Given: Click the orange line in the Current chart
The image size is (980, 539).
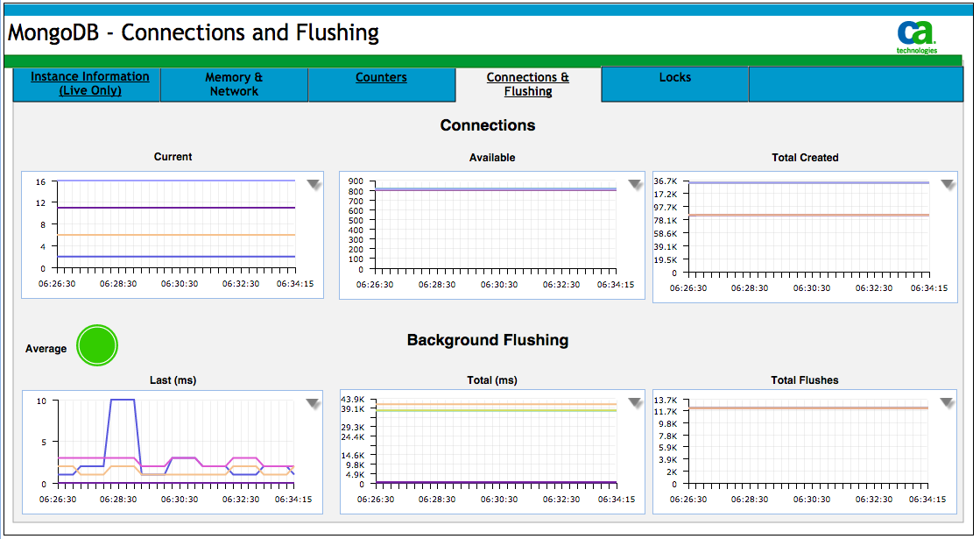Looking at the screenshot, I should click(x=176, y=235).
